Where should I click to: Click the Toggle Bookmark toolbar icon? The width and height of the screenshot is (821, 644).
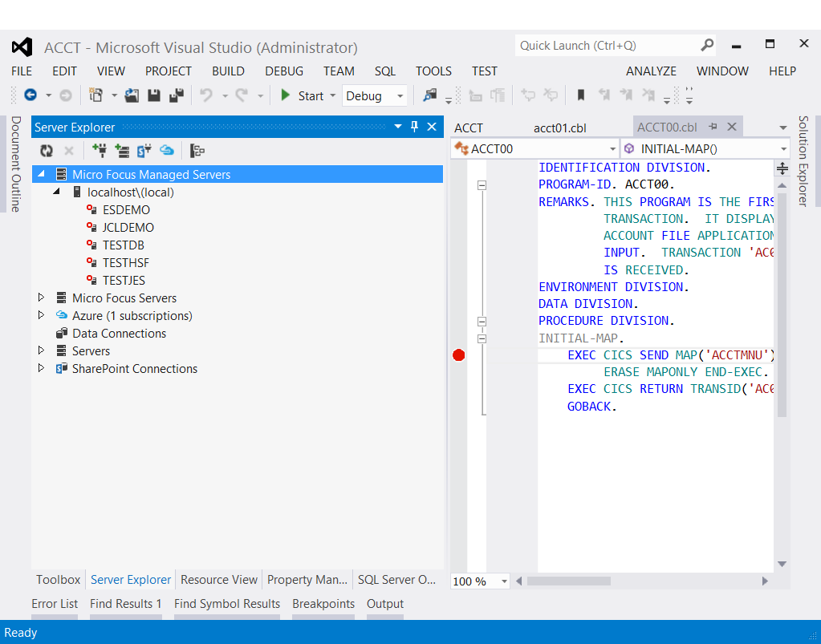coord(581,95)
